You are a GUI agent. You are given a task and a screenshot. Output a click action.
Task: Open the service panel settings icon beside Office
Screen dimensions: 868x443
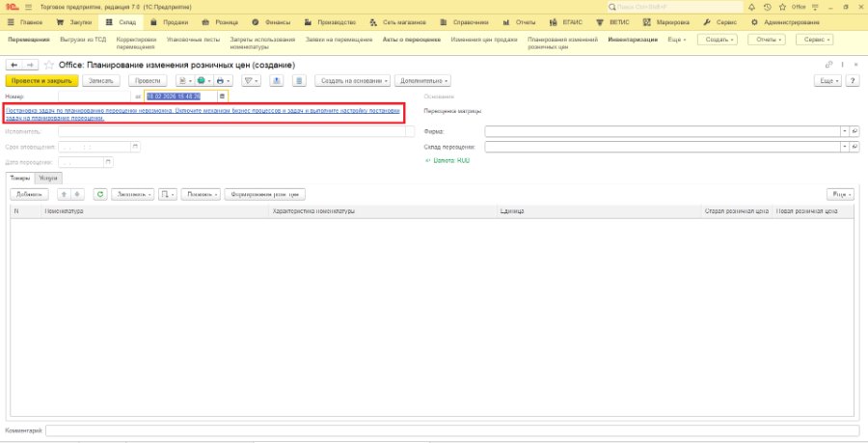point(813,7)
